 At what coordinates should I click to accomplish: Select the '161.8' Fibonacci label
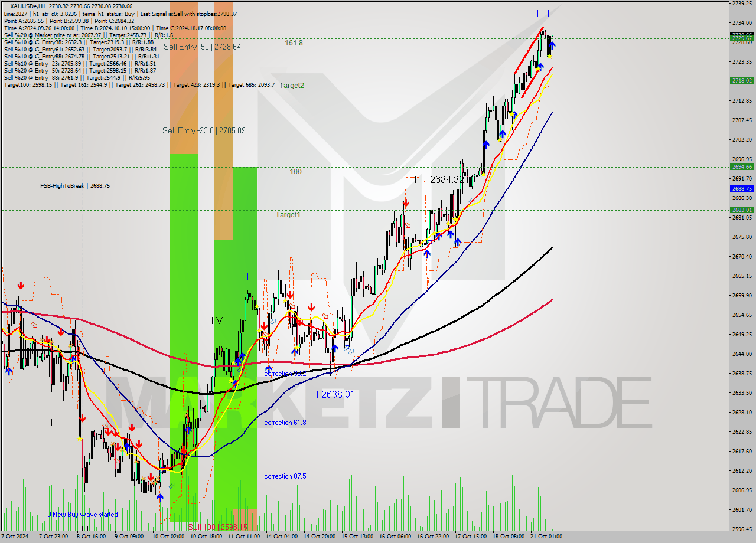pyautogui.click(x=294, y=43)
